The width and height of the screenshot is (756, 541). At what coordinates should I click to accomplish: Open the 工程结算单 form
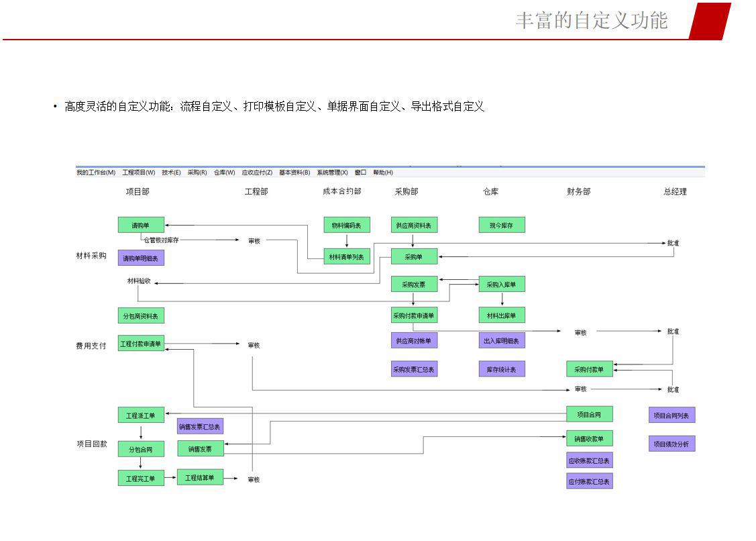[x=200, y=477]
